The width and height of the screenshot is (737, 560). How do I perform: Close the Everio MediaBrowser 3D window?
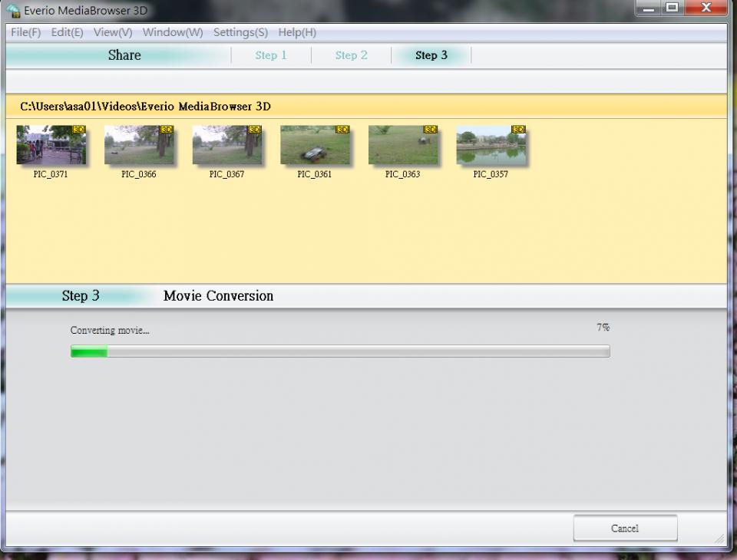[706, 8]
